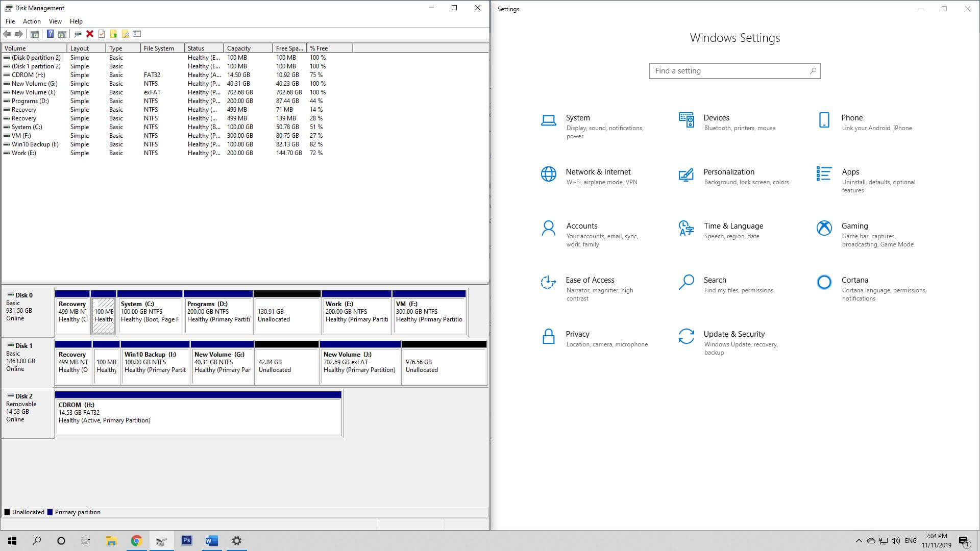Open the Action Center notifications icon
The image size is (980, 551).
(x=964, y=541)
